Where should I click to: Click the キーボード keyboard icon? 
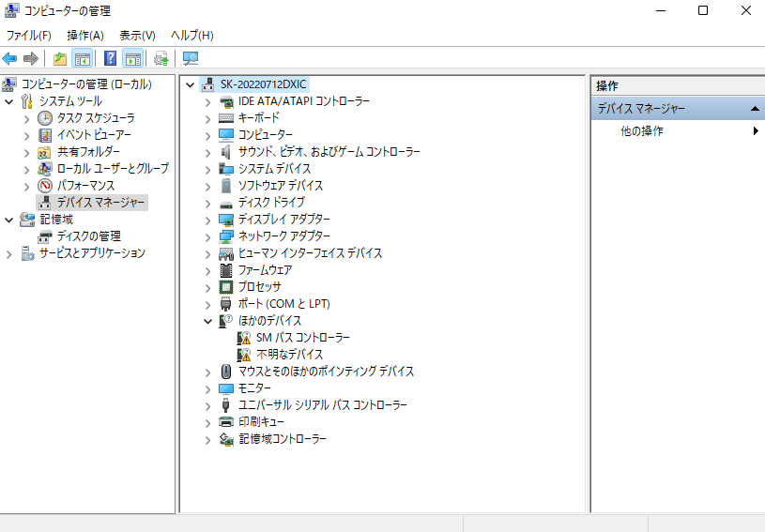[226, 118]
